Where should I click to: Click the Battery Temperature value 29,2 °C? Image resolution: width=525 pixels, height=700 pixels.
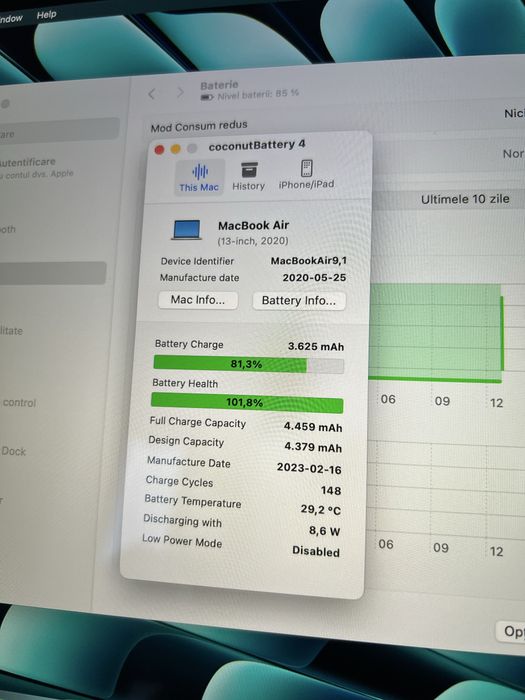(x=321, y=509)
